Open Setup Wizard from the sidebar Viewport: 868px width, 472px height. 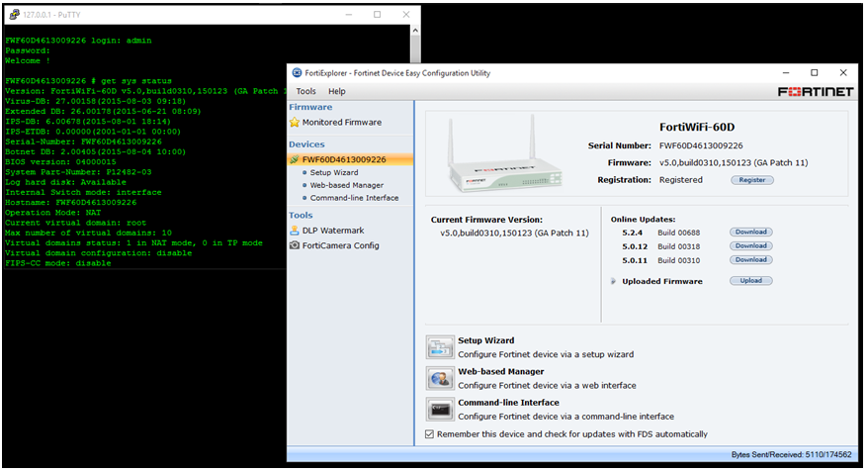pyautogui.click(x=334, y=172)
